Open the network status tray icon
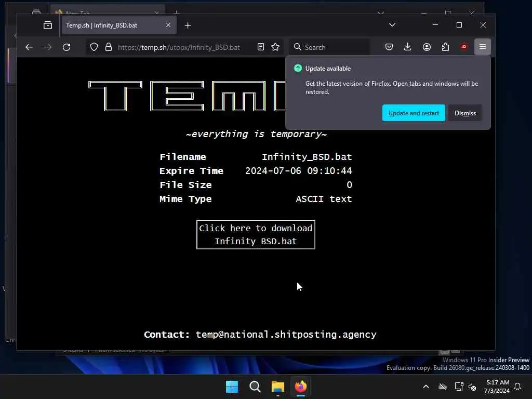Image resolution: width=532 pixels, height=399 pixels. [x=459, y=387]
